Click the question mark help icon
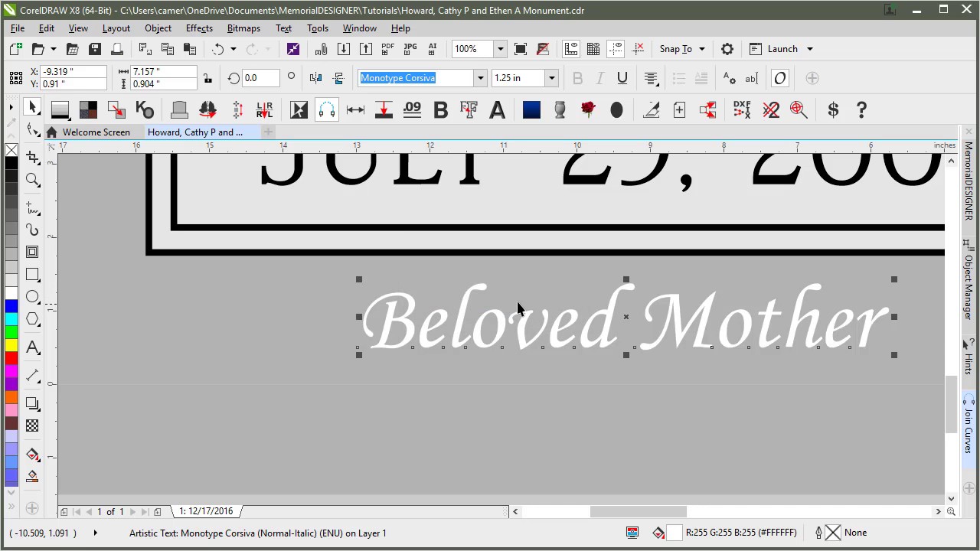980x551 pixels. (x=861, y=109)
